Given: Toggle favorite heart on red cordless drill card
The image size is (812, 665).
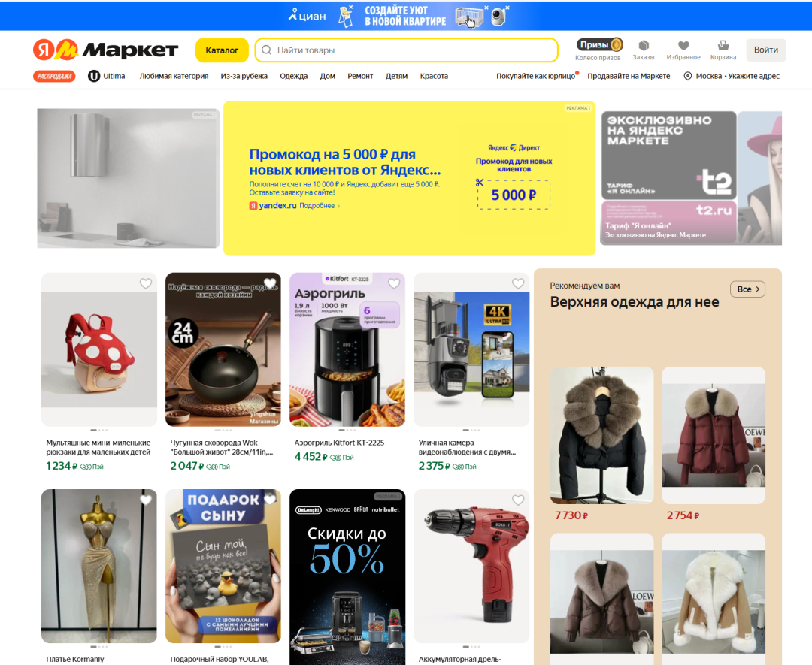Looking at the screenshot, I should [518, 500].
